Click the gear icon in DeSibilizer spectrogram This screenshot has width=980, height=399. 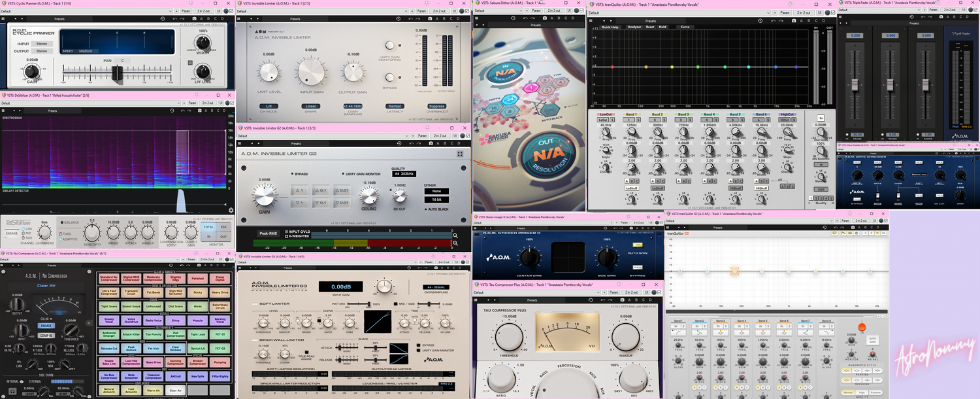pos(231,211)
